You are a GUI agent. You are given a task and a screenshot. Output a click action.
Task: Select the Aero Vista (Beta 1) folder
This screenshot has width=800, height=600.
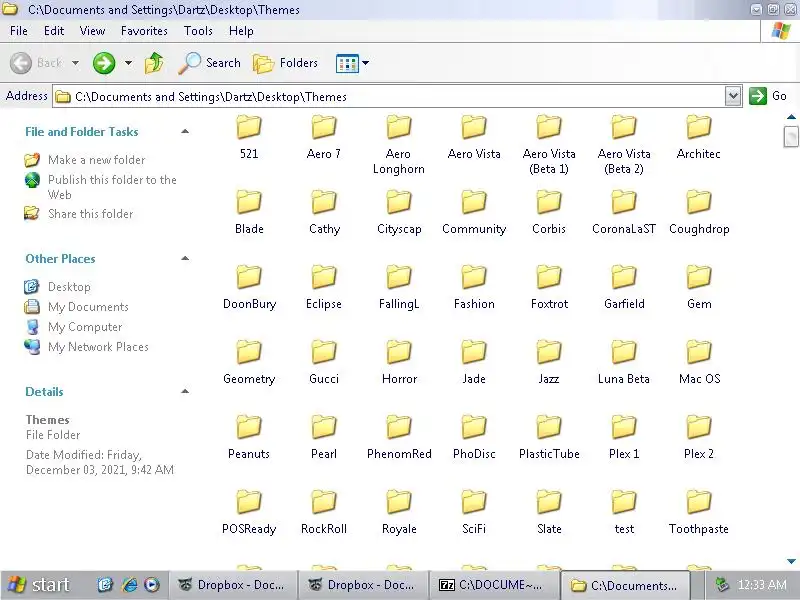pos(549,145)
